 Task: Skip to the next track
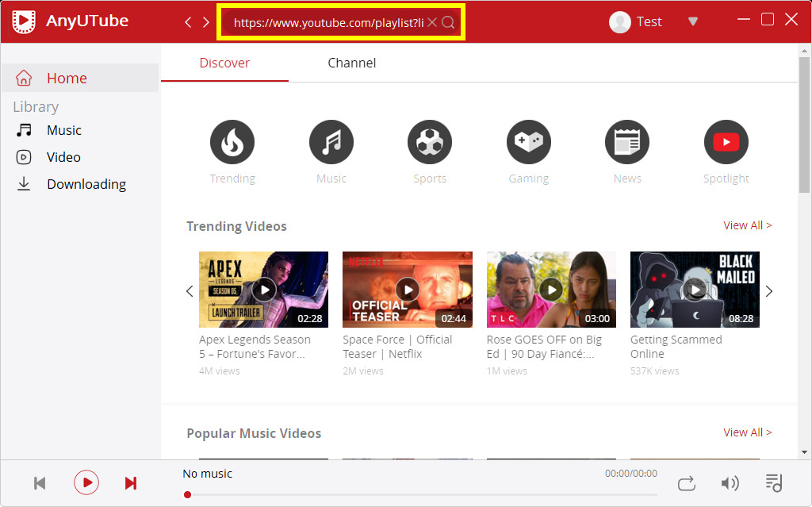click(131, 483)
